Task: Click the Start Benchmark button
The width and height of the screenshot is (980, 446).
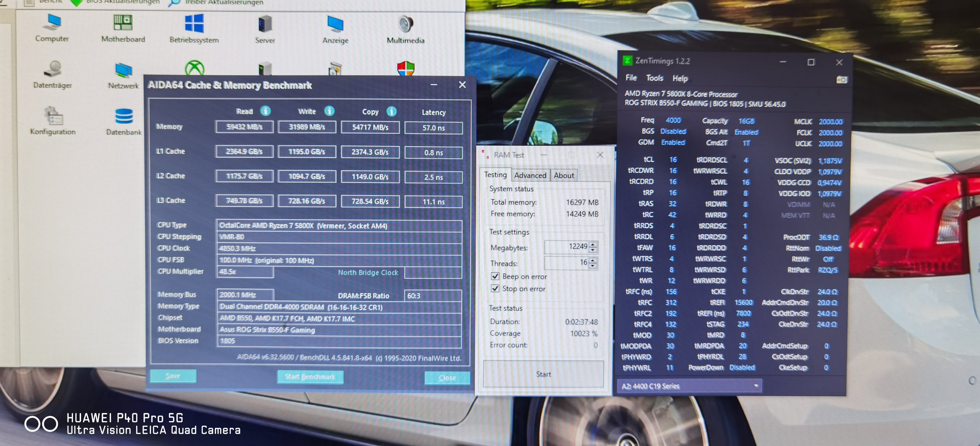Action: tap(310, 376)
